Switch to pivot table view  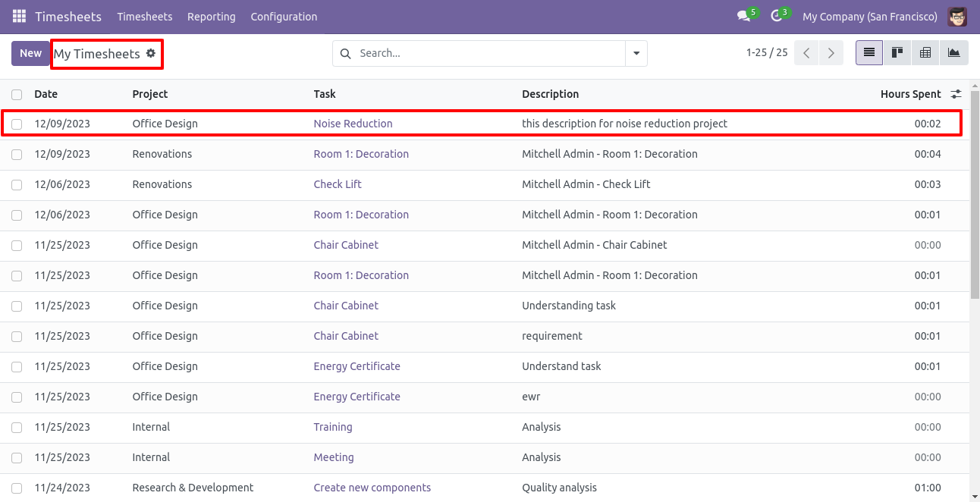(925, 53)
